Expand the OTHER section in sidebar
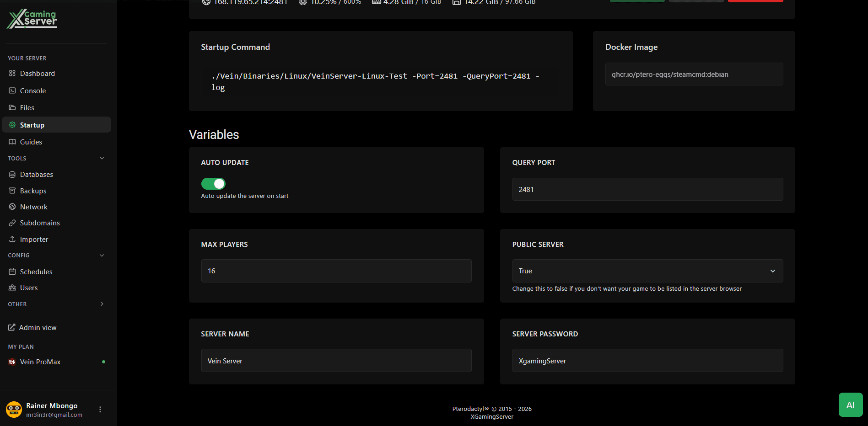 coord(102,304)
